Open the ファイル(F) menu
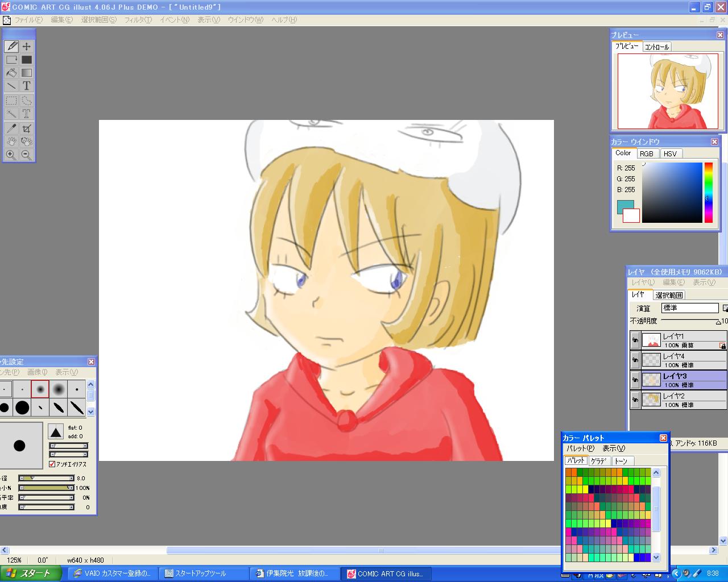 click(28, 20)
